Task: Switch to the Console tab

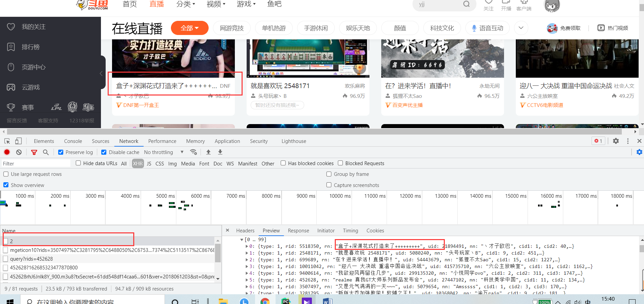Action: point(73,141)
